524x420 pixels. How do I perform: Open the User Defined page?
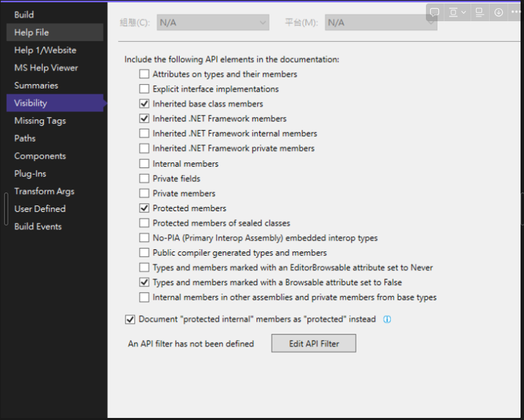[55, 209]
